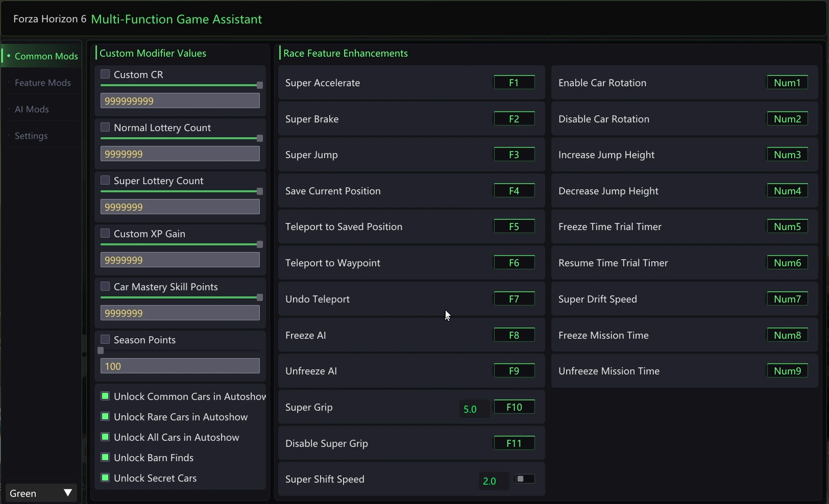Toggle the Unlock Secret Cars checkbox
The width and height of the screenshot is (829, 504).
click(105, 477)
